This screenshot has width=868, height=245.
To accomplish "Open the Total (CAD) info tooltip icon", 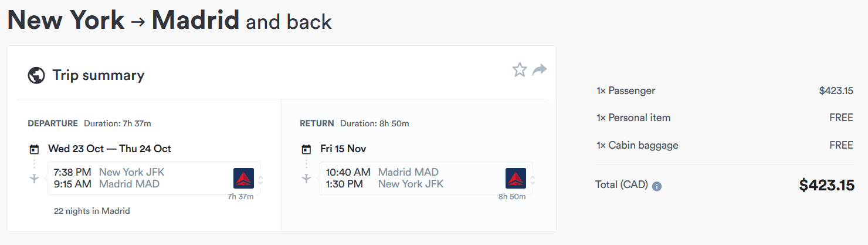I will (657, 186).
